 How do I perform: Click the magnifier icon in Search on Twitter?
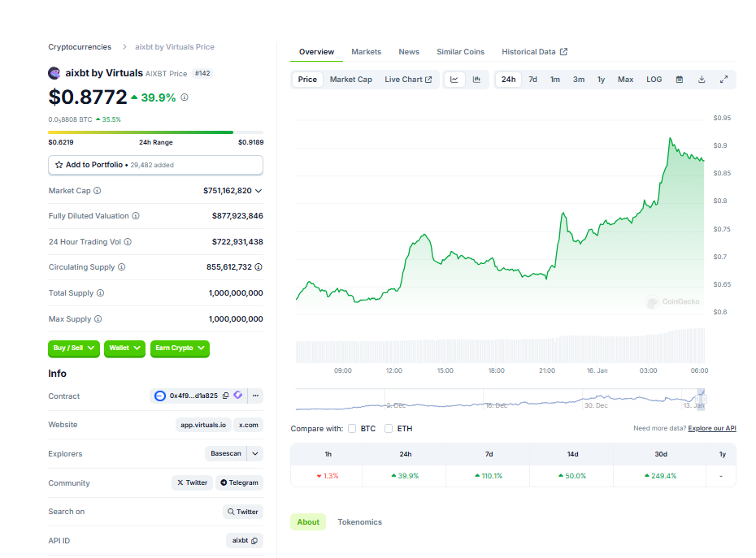[231, 512]
